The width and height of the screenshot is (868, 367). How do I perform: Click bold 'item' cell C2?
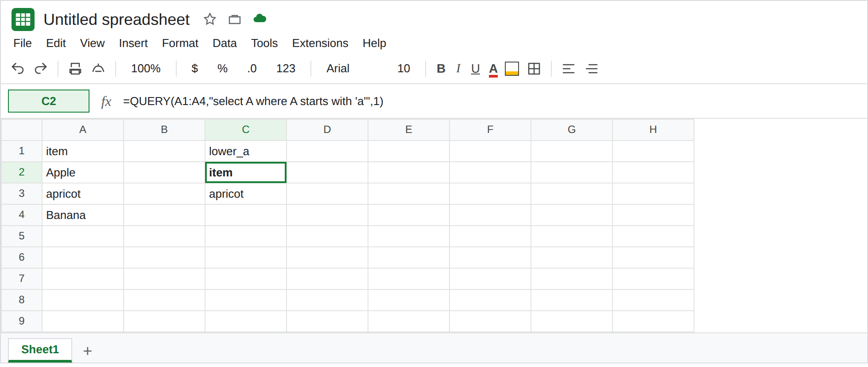coord(246,172)
